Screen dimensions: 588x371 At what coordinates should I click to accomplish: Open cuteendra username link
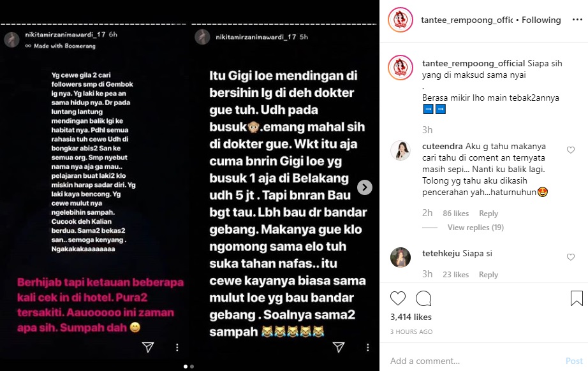pyautogui.click(x=443, y=146)
